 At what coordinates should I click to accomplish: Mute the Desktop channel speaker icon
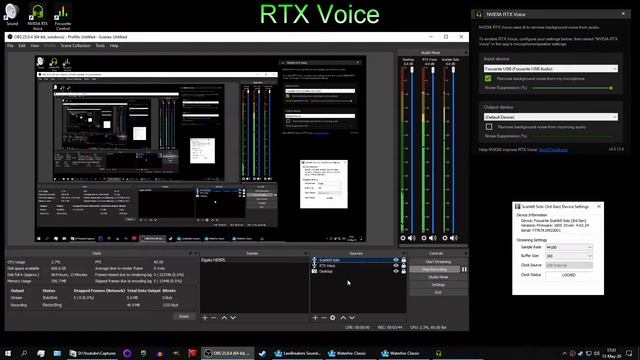point(412,238)
